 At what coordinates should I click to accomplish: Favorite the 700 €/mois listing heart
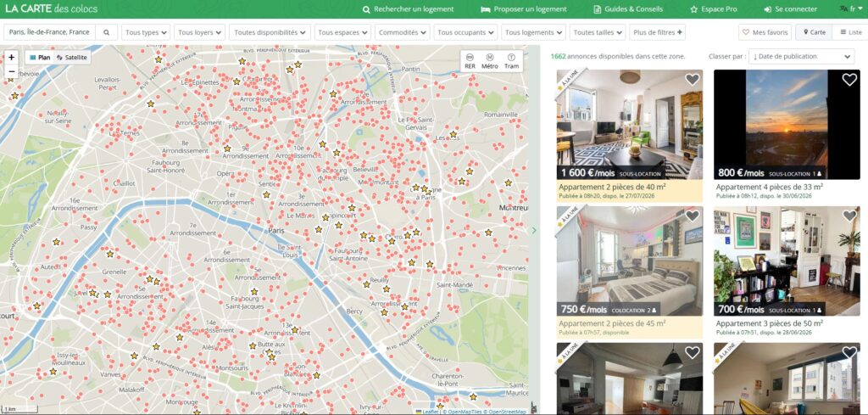849,216
